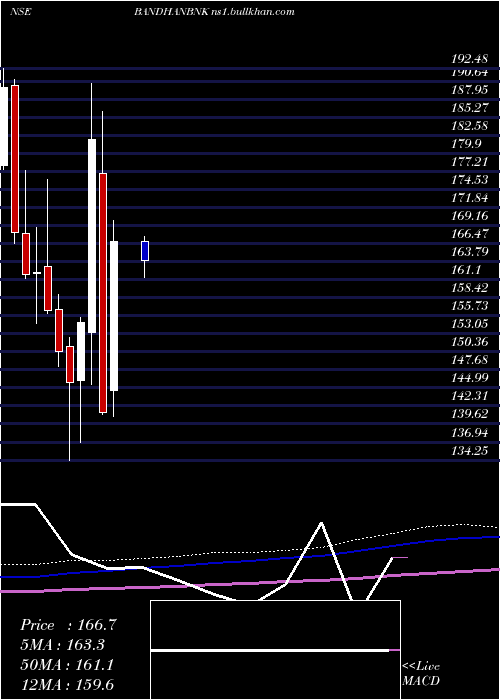Viewport: 500px width, 700px height.
Task: Click the 147.68 price axis label
Action: coord(469,359)
